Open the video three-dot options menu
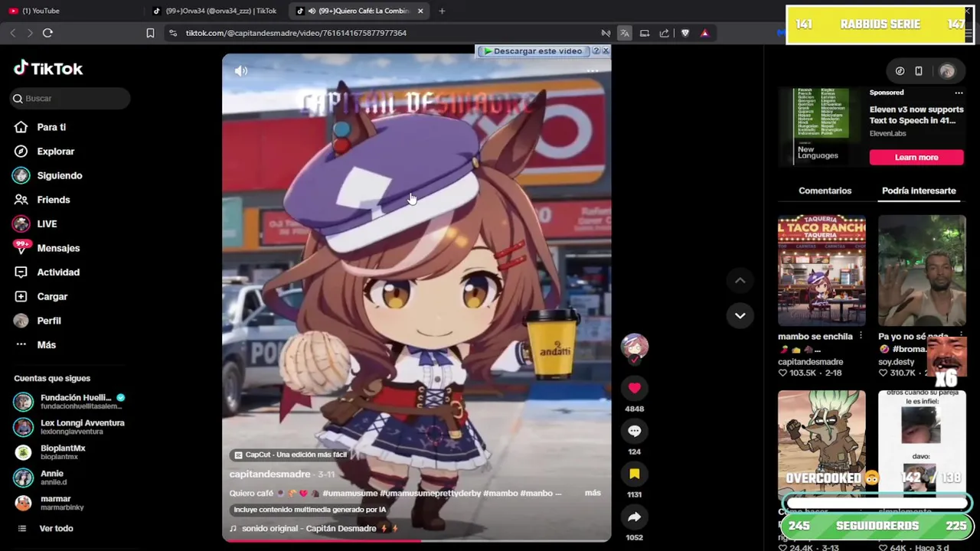The height and width of the screenshot is (551, 980). tap(593, 70)
